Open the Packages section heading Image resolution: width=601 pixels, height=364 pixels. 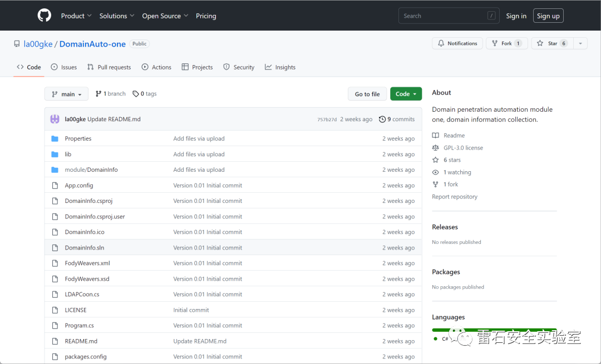pyautogui.click(x=446, y=272)
